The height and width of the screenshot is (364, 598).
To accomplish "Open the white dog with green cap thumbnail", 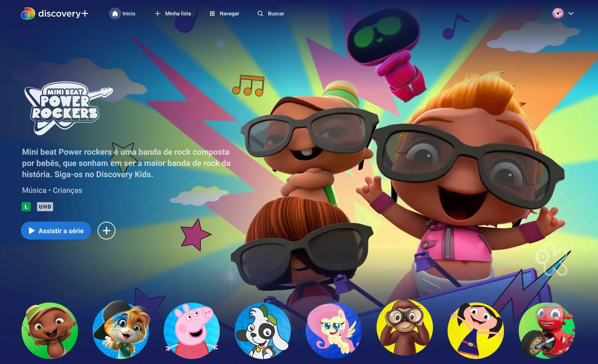I will tap(263, 330).
